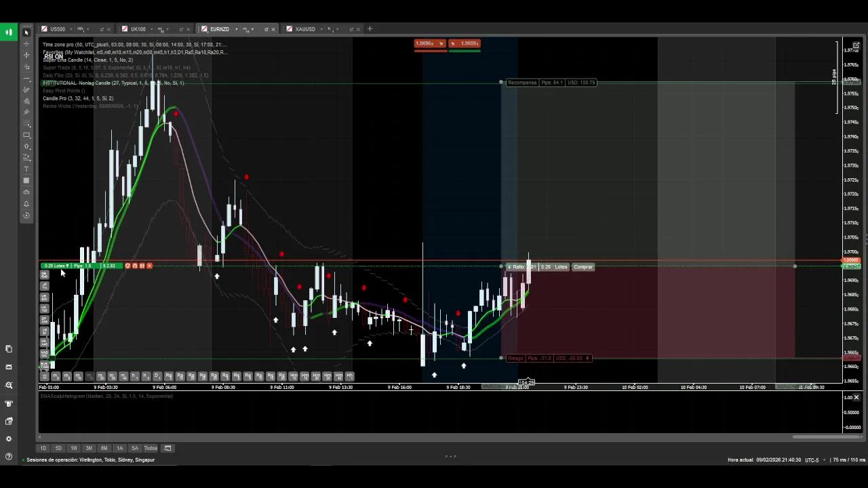Set chart period to 1A
The width and height of the screenshot is (868, 488).
[x=119, y=448]
